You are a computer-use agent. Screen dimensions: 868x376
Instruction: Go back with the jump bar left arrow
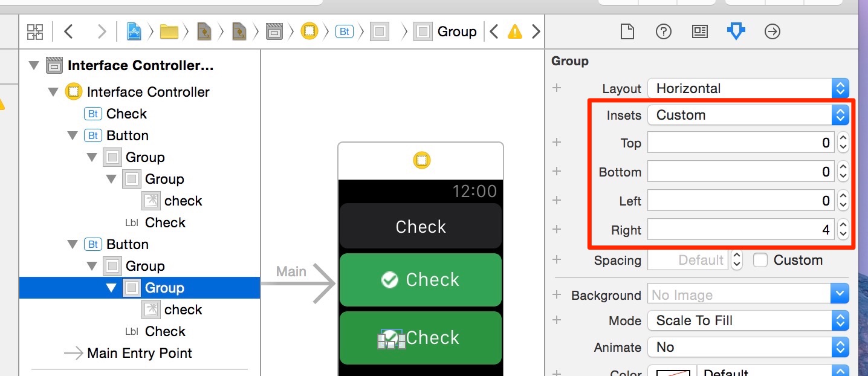[x=68, y=31]
